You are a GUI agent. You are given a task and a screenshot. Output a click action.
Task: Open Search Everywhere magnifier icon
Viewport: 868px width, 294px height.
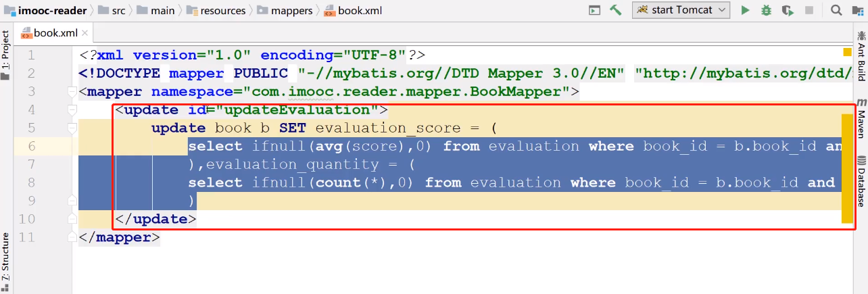(x=836, y=10)
